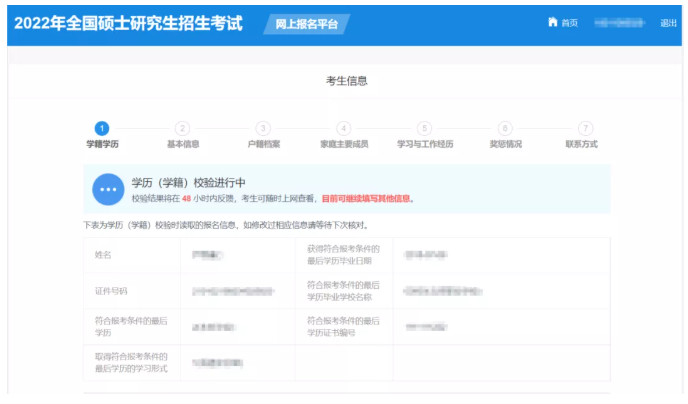Click the 学历（学籍）校验进行中 heading
The width and height of the screenshot is (688, 404).
pyautogui.click(x=188, y=182)
